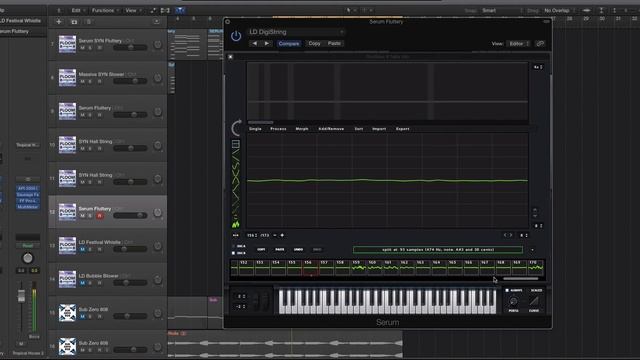This screenshot has height=360, width=640.
Task: Open the 4x zoom dropdown near the 3D wavetable view
Action: tap(538, 67)
